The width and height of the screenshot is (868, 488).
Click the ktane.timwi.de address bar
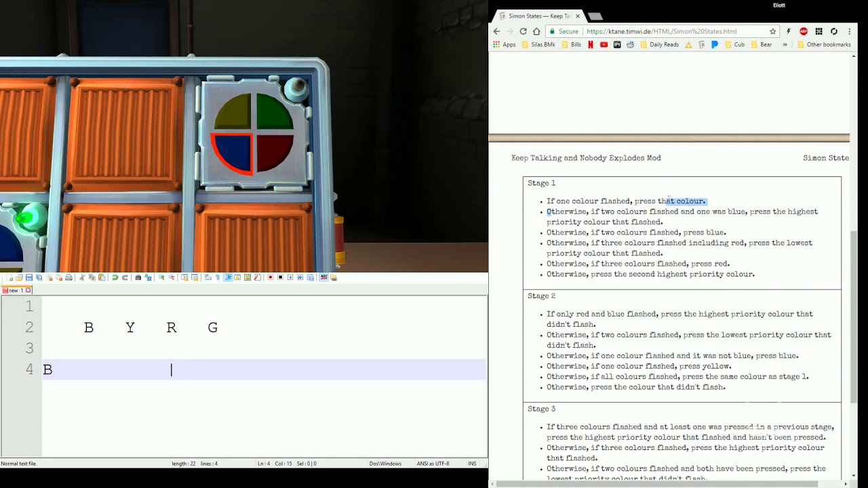[x=662, y=31]
